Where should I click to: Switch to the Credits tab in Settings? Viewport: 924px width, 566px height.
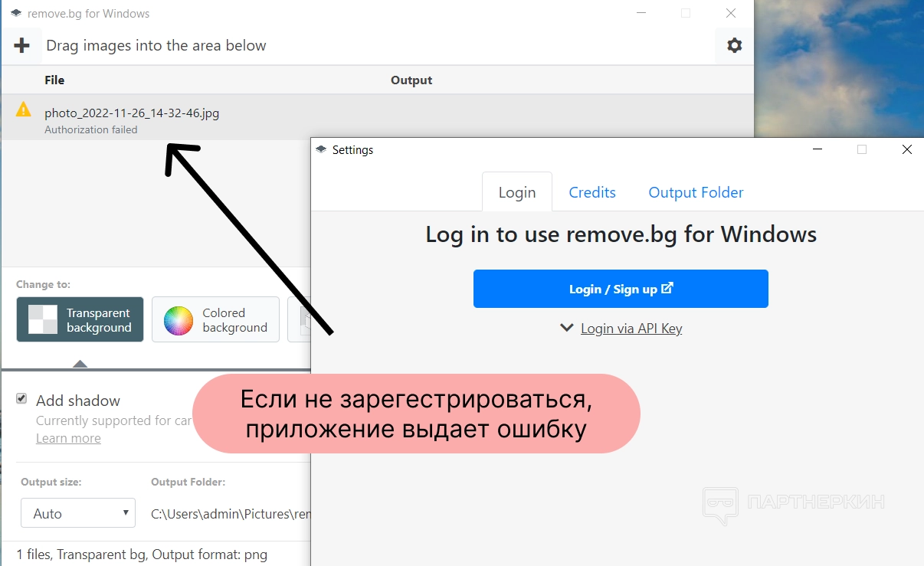(592, 192)
